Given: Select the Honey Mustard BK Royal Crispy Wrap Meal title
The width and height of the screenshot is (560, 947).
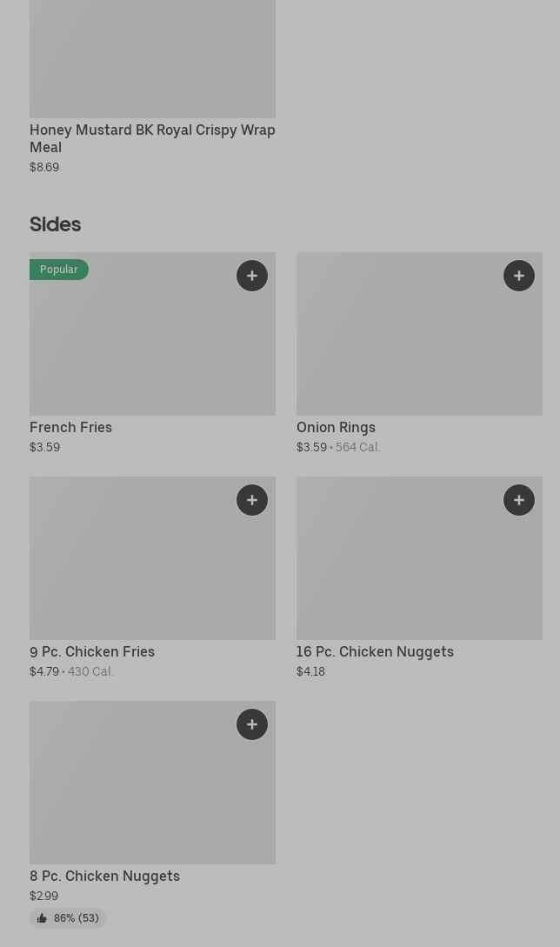Looking at the screenshot, I should [152, 138].
